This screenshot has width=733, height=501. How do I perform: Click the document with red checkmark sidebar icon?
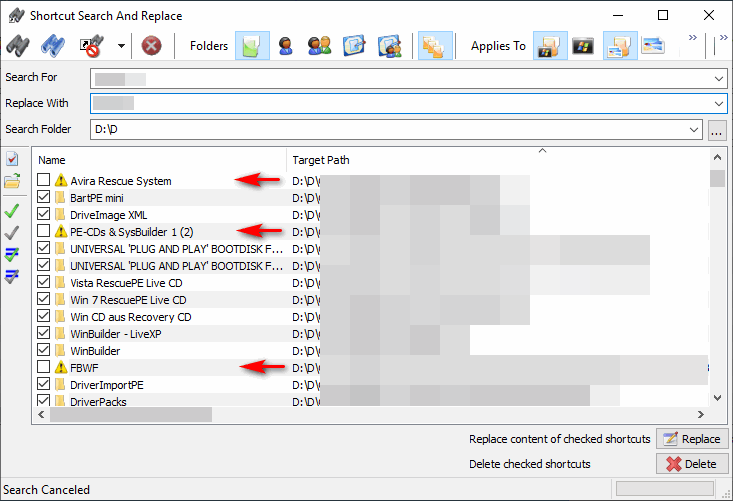(12, 159)
